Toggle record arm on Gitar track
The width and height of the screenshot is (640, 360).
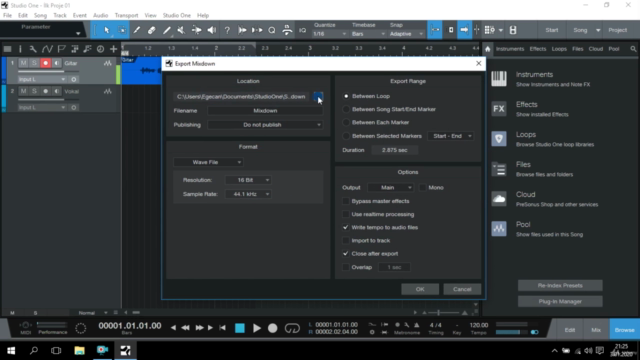45,63
